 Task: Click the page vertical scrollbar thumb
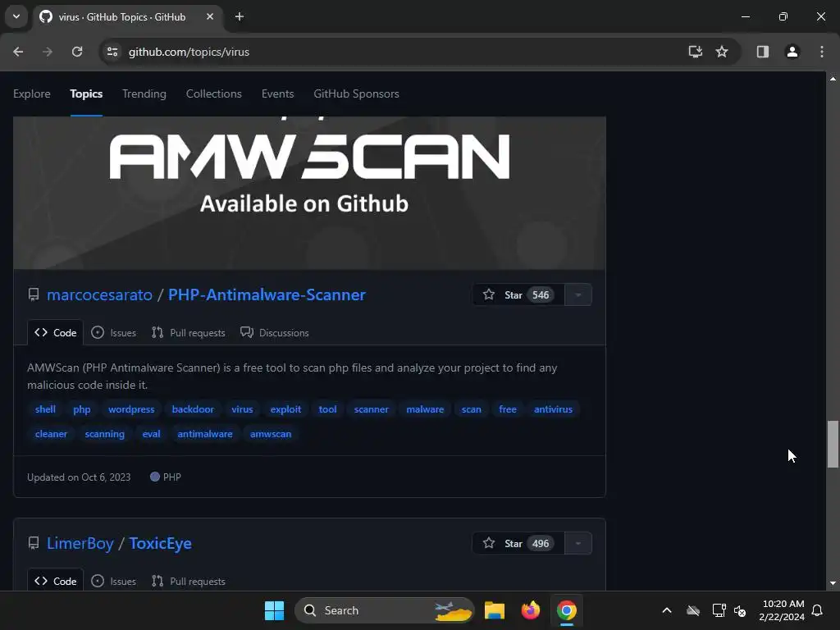tap(833, 444)
